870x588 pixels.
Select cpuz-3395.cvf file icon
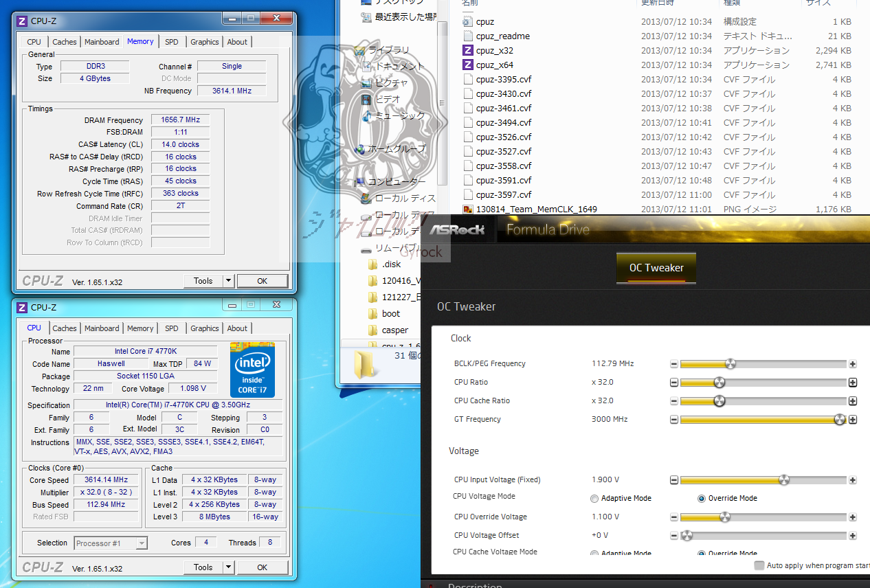click(x=468, y=79)
